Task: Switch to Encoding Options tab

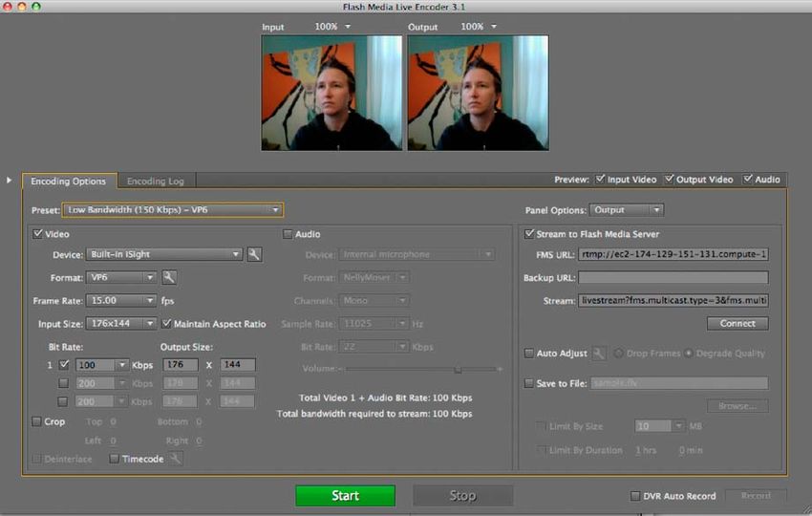Action: click(69, 182)
